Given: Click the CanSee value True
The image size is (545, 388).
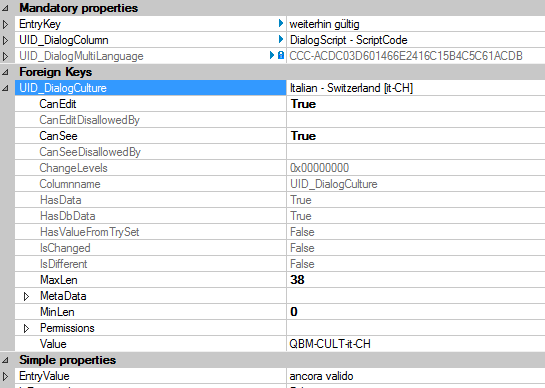Looking at the screenshot, I should coord(303,136).
